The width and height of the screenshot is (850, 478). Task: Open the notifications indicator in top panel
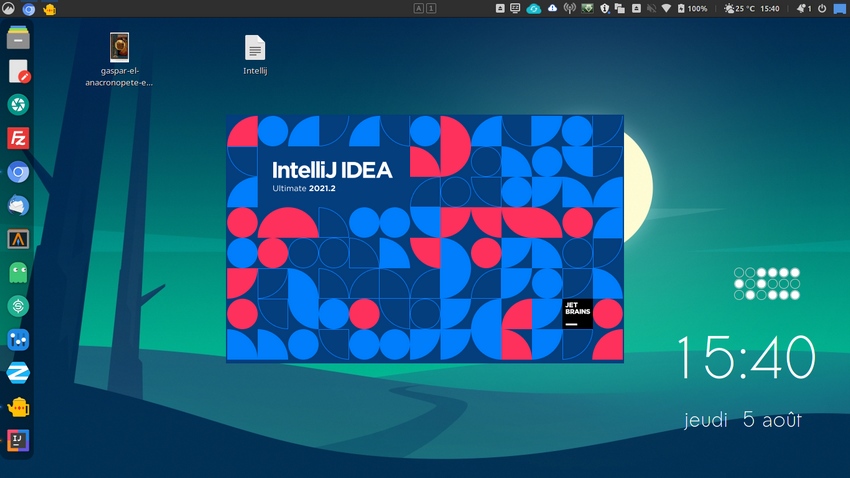(x=803, y=9)
